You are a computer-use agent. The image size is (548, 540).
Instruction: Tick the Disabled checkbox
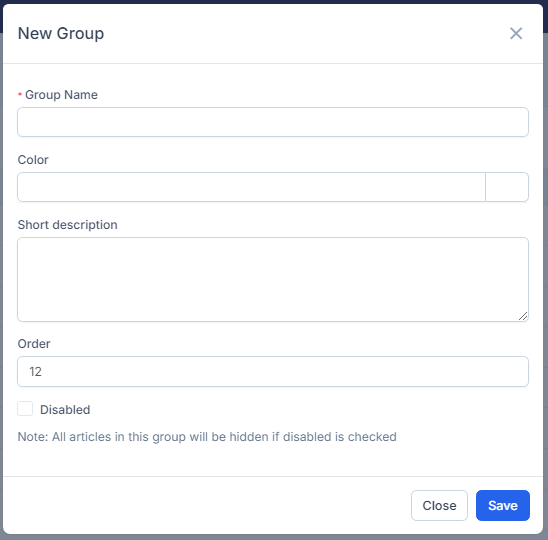pyautogui.click(x=25, y=409)
